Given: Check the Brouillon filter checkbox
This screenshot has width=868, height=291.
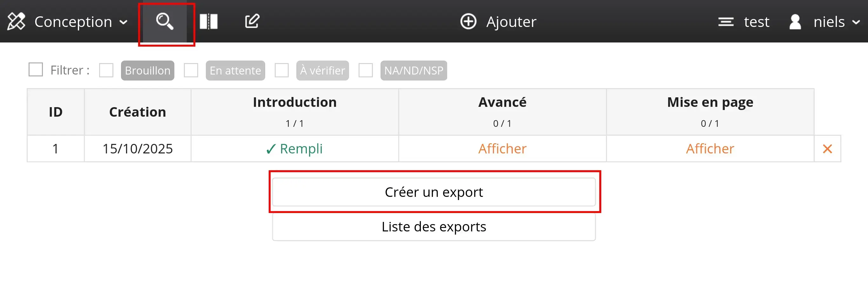Looking at the screenshot, I should [106, 70].
